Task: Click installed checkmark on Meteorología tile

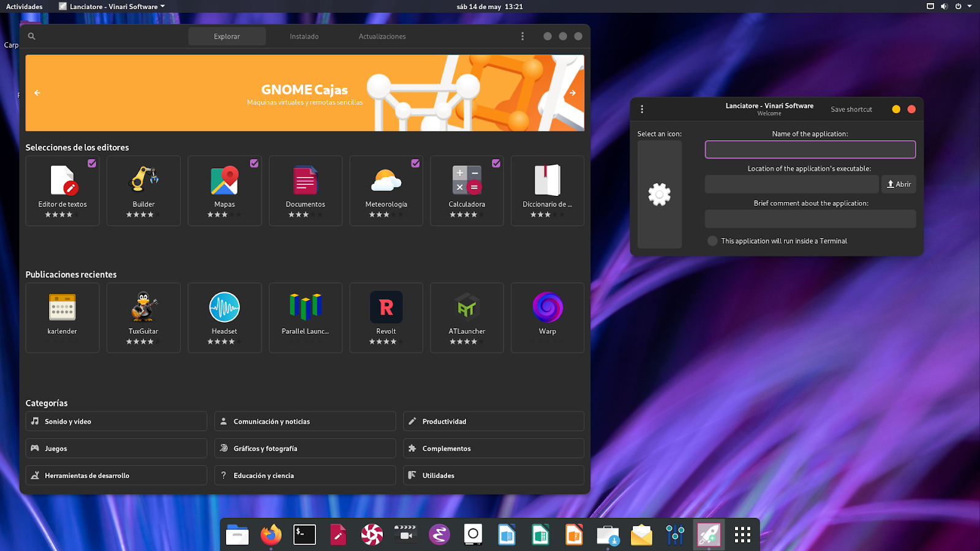Action: click(415, 163)
